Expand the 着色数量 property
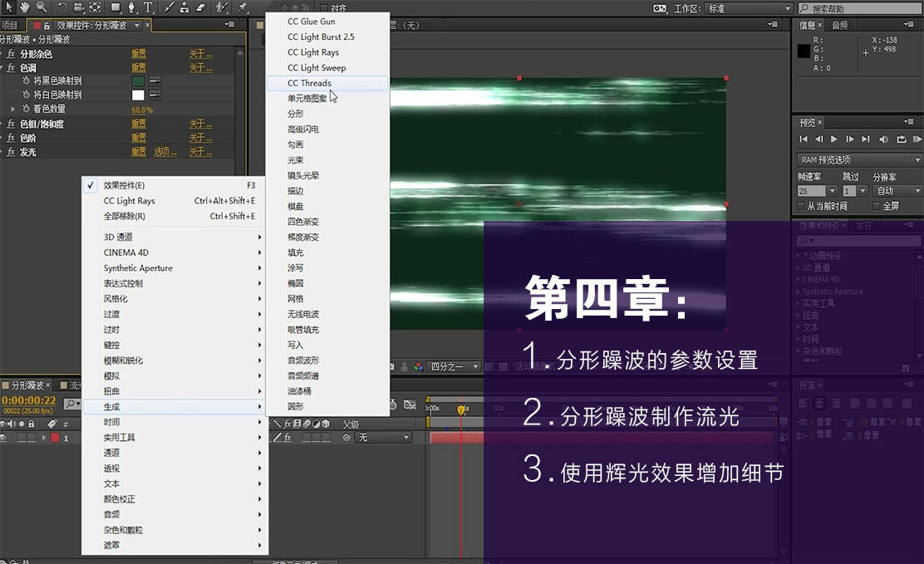The height and width of the screenshot is (564, 924). (13, 109)
